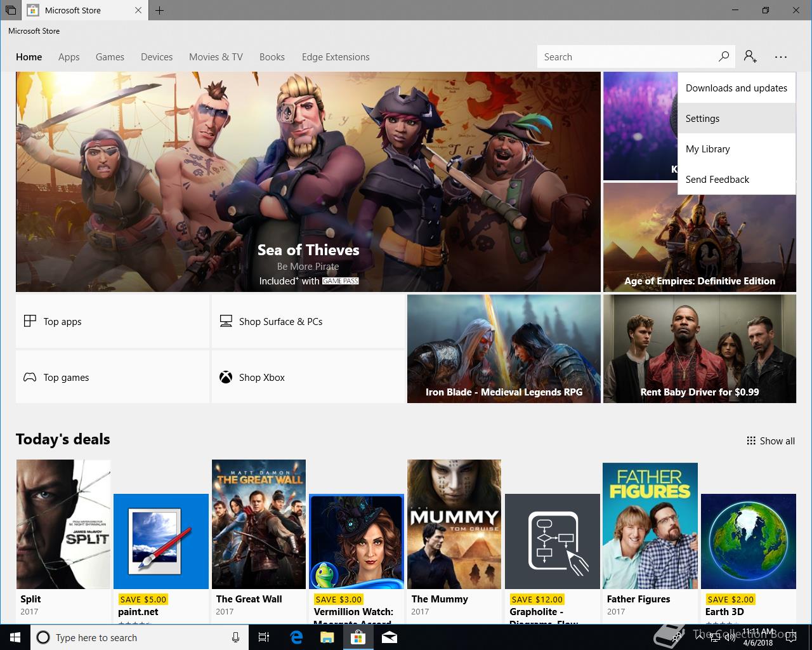This screenshot has width=812, height=650.
Task: Open Age of Empires: Definitive Edition tile
Action: pyautogui.click(x=700, y=237)
